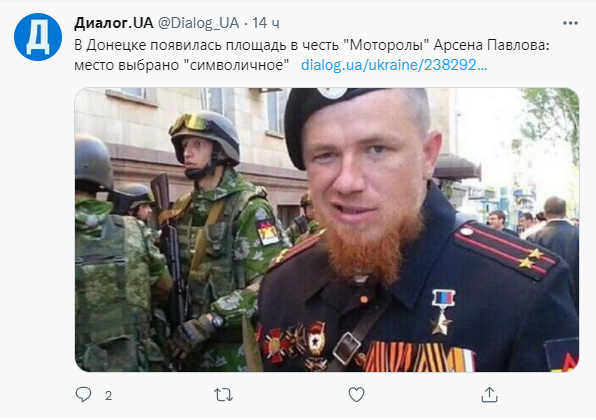Follow the dialog.ua/ukraine/238292… article link
This screenshot has height=420, width=596.
[394, 65]
